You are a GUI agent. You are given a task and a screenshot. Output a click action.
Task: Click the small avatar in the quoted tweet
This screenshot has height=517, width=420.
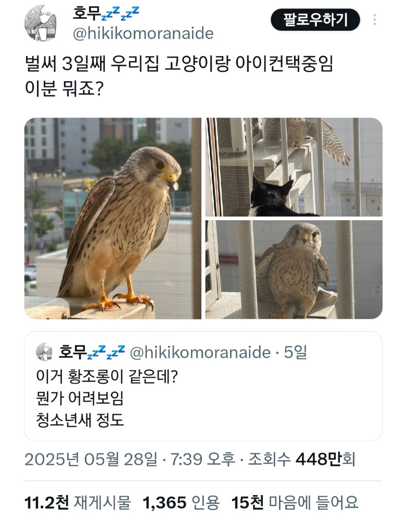pos(44,351)
